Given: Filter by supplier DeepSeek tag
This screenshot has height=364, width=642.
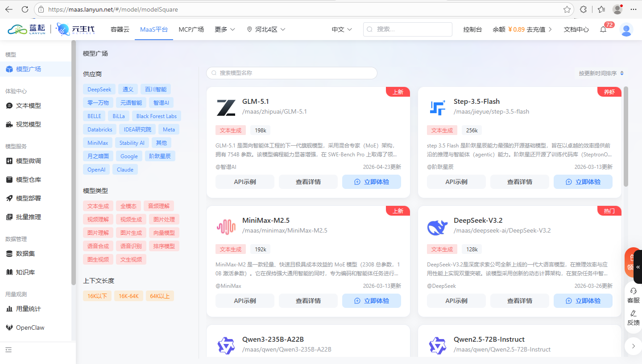Looking at the screenshot, I should [x=99, y=90].
